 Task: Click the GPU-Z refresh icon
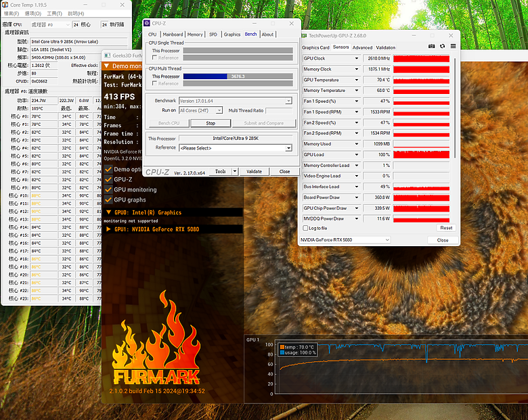pyautogui.click(x=443, y=46)
